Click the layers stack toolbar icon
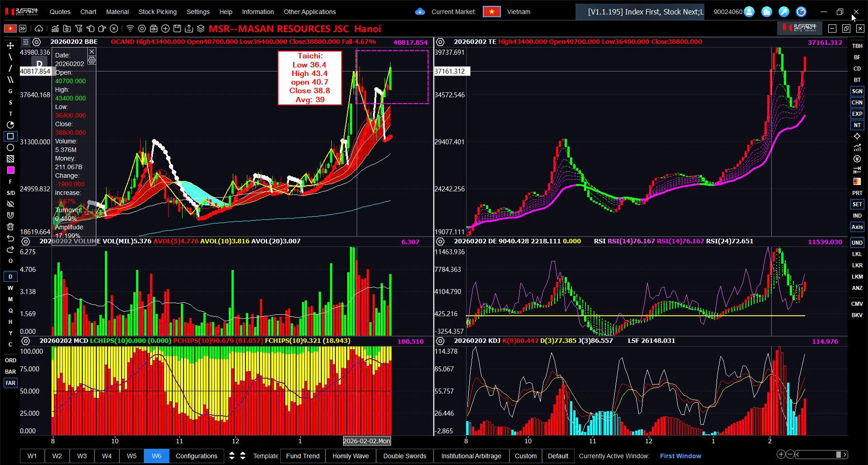The image size is (868, 465). pyautogui.click(x=201, y=28)
